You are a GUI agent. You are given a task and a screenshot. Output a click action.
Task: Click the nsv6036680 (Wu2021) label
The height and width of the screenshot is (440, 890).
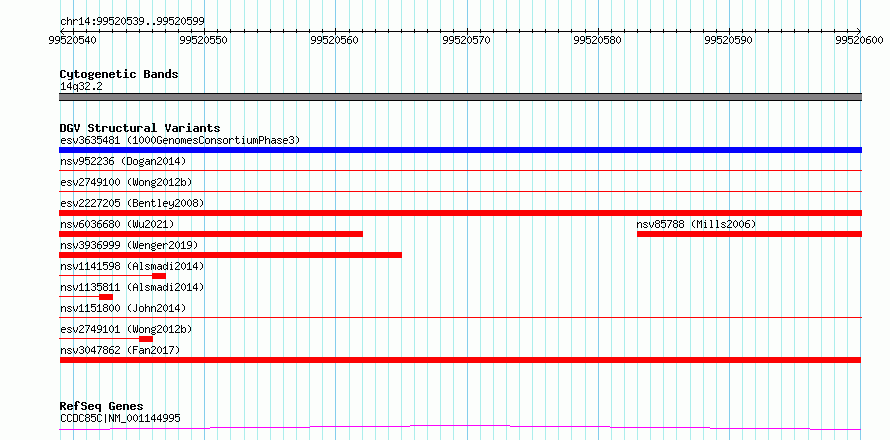click(117, 224)
